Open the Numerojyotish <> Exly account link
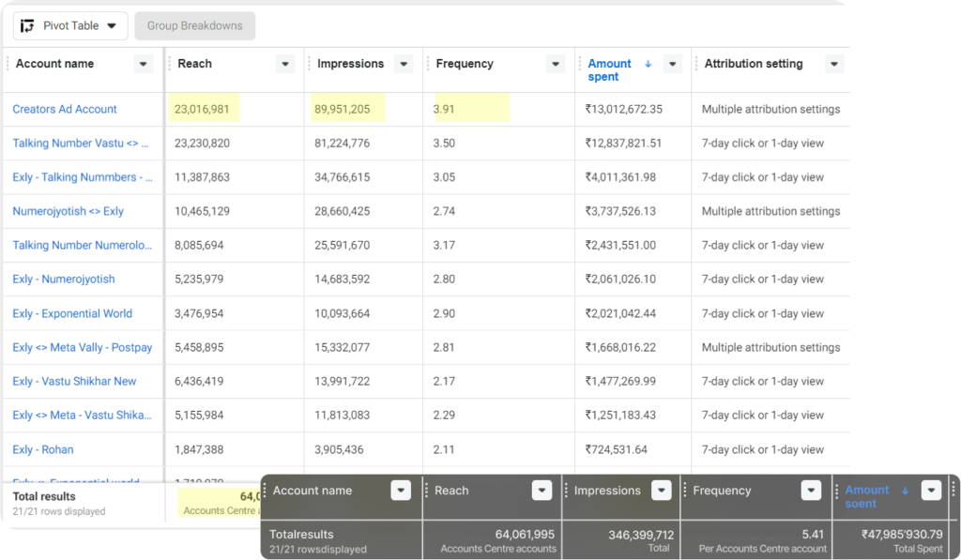 pos(68,211)
